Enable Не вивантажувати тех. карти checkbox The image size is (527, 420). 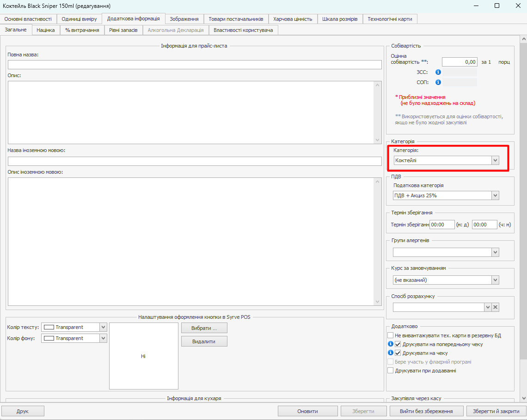point(391,335)
